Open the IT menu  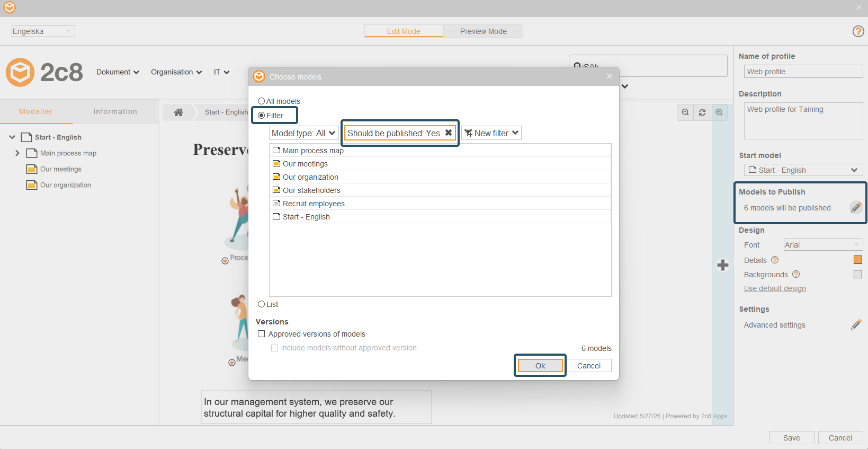[x=221, y=72]
